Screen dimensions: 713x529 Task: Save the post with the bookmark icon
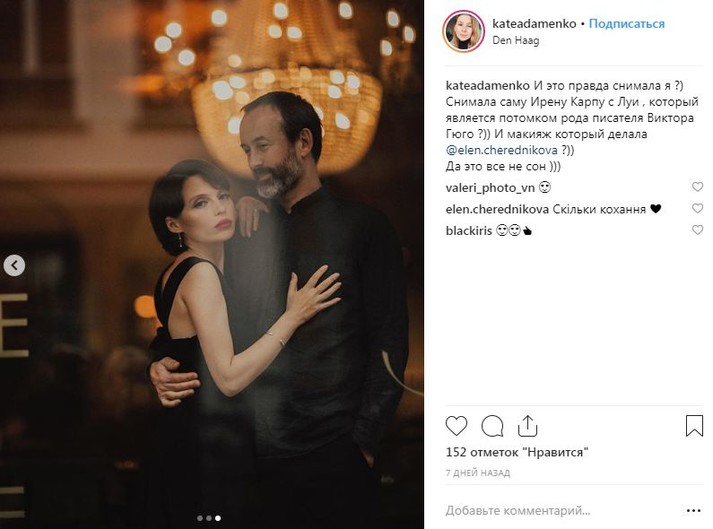coord(694,426)
